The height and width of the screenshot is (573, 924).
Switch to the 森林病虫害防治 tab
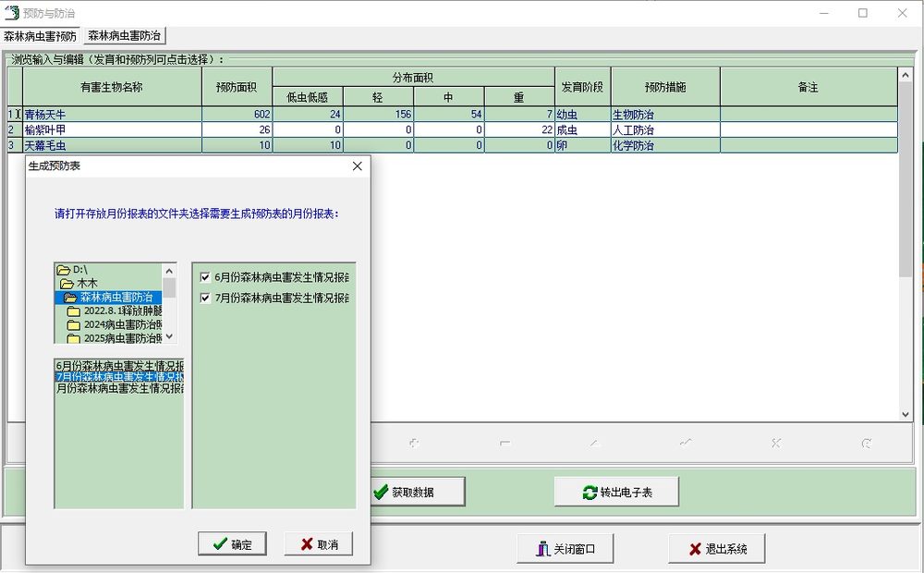click(125, 35)
